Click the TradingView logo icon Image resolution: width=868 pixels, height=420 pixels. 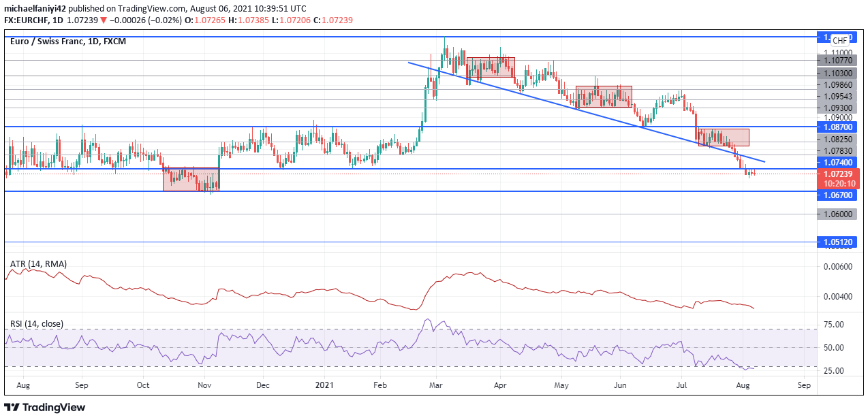coord(12,407)
